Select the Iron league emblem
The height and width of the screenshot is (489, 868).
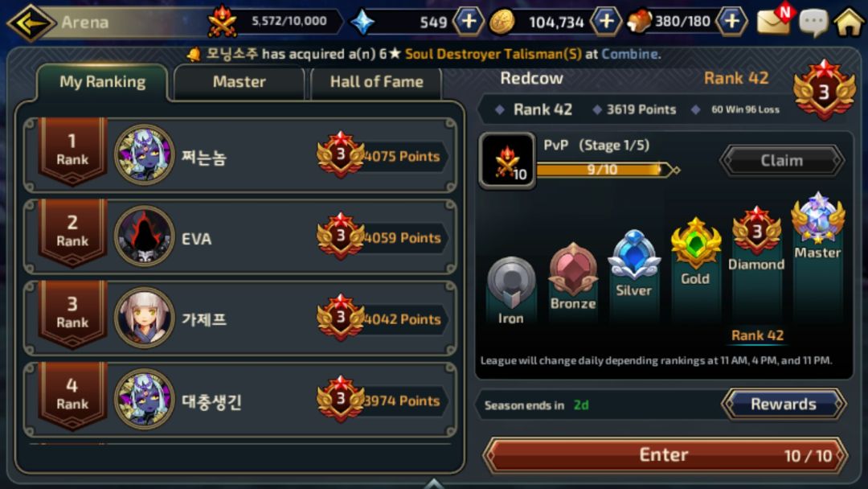(511, 282)
